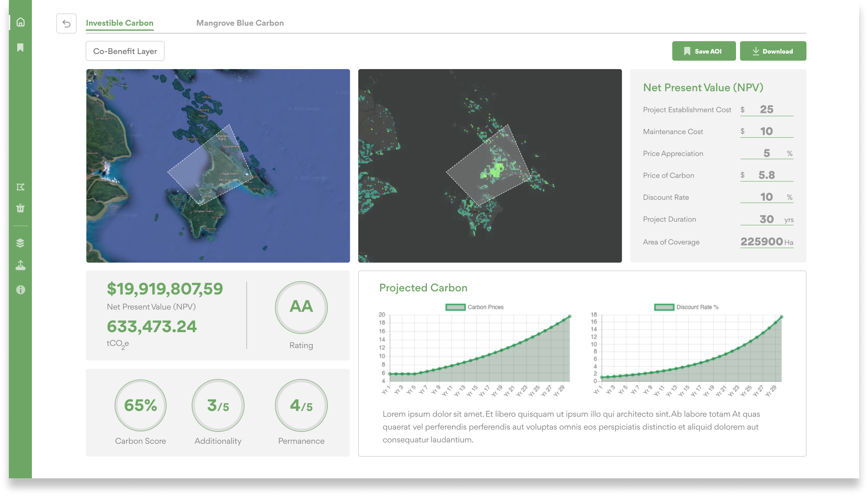This screenshot has height=496, width=868.
Task: Select the draw polygon tool
Action: [x=20, y=187]
